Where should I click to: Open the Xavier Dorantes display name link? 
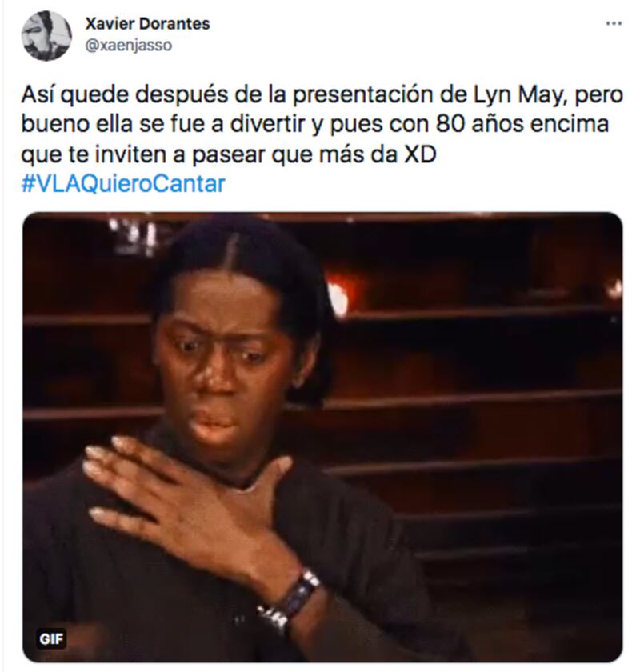(x=147, y=23)
